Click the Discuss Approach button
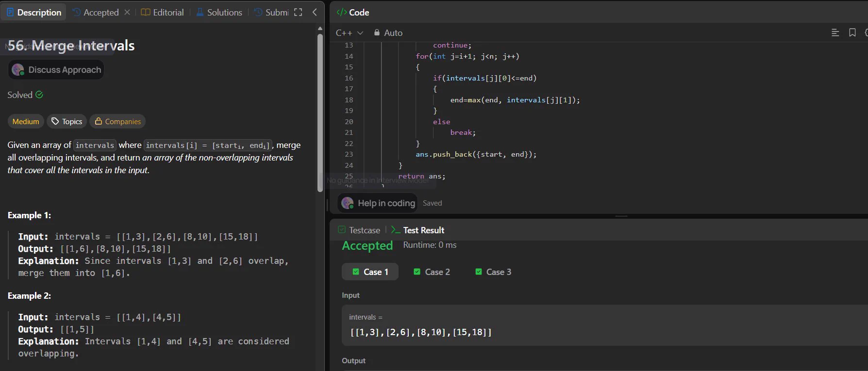 tap(56, 70)
